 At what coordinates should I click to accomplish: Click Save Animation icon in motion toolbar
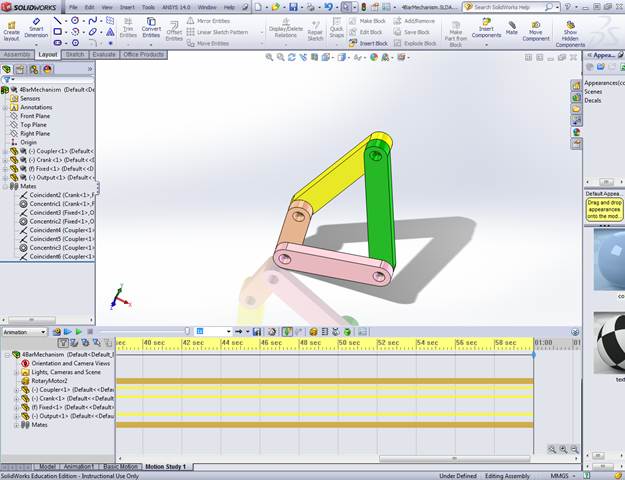click(x=257, y=332)
